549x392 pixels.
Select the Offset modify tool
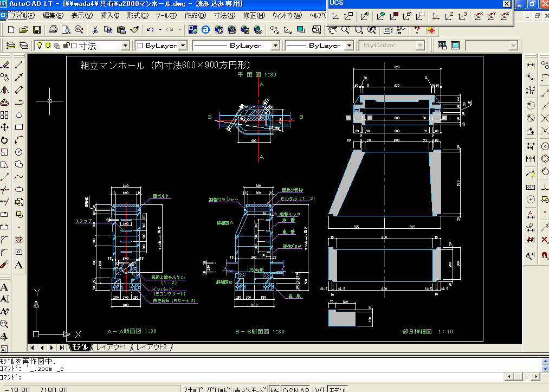point(4,102)
